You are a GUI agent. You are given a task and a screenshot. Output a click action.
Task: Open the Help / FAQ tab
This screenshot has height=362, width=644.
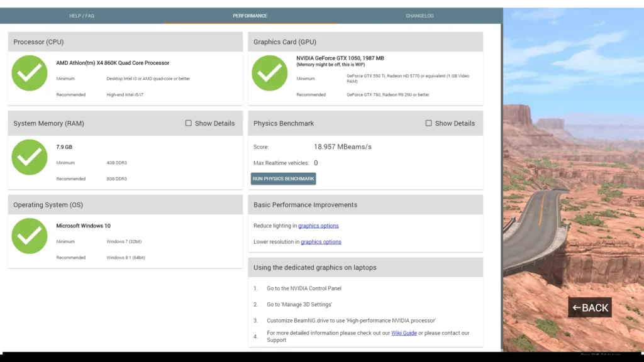[x=82, y=16]
